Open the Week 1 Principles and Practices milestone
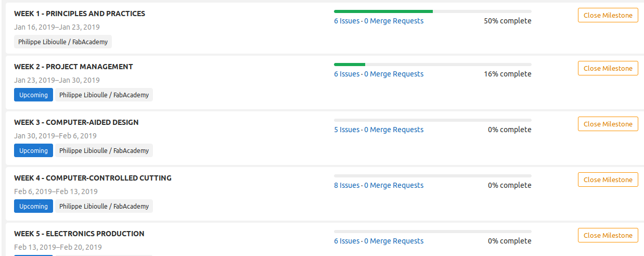Screen dimensions: 644x256 [80, 14]
